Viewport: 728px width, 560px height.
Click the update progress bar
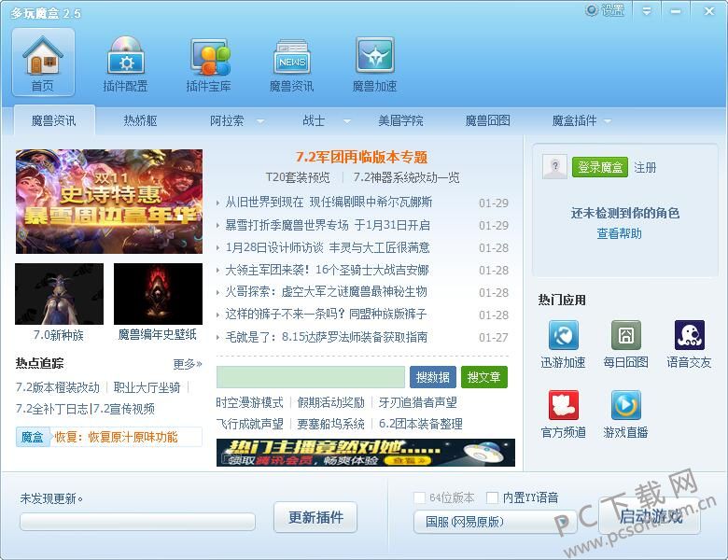(137, 521)
